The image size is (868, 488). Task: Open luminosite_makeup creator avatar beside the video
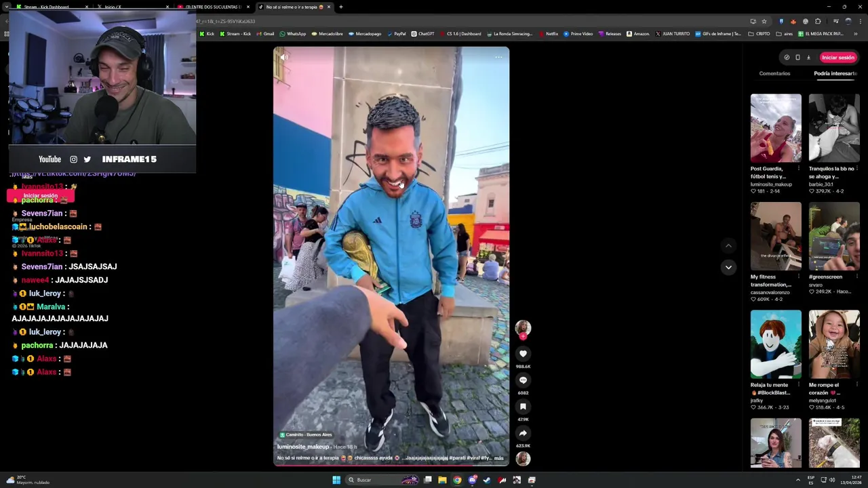523,328
